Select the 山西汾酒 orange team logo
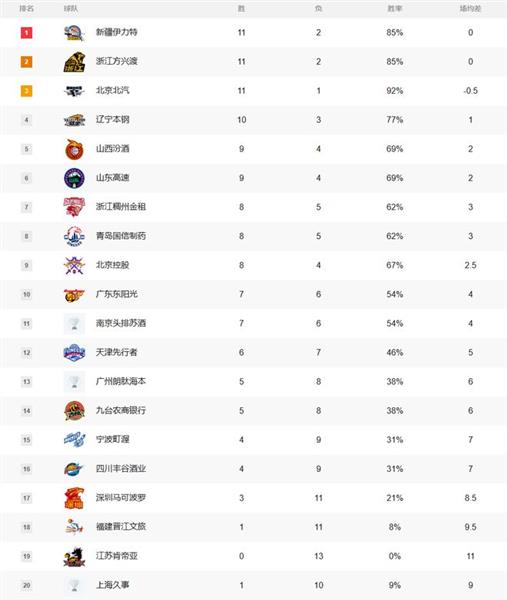The height and width of the screenshot is (600, 507). pyautogui.click(x=74, y=149)
